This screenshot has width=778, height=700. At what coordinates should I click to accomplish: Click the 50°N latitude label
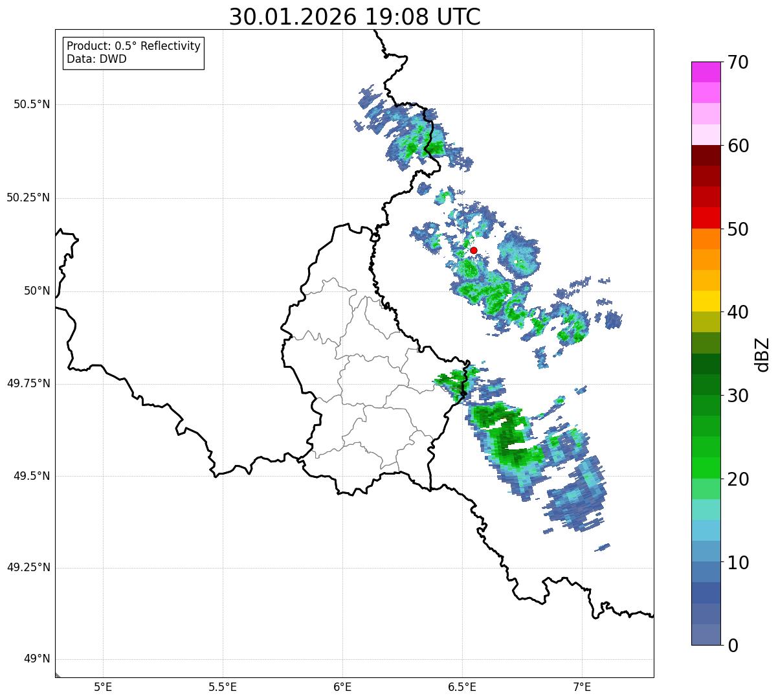pos(37,291)
